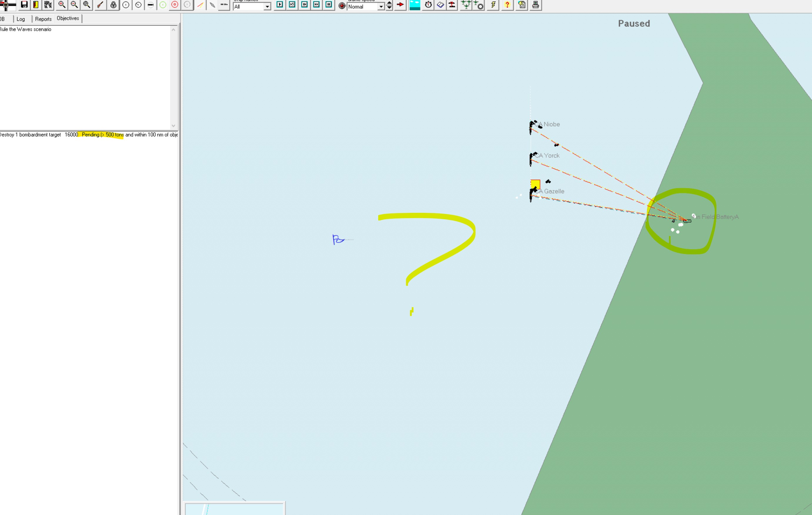Toggle the black ship silhouette circle icon
812x515 pixels.
pyautogui.click(x=150, y=5)
